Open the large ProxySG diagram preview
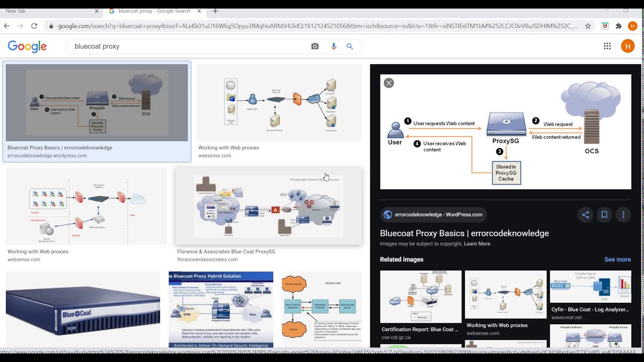This screenshot has height=362, width=644. pos(506,132)
